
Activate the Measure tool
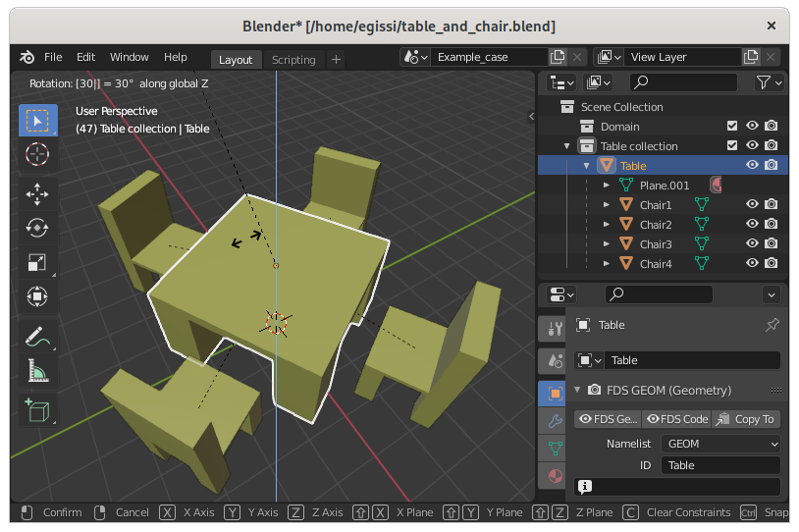[37, 371]
